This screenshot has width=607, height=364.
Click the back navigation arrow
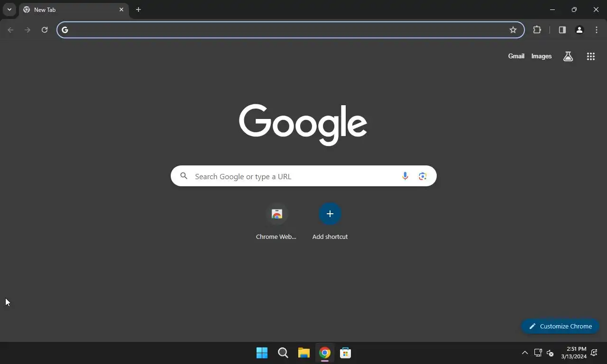point(11,30)
